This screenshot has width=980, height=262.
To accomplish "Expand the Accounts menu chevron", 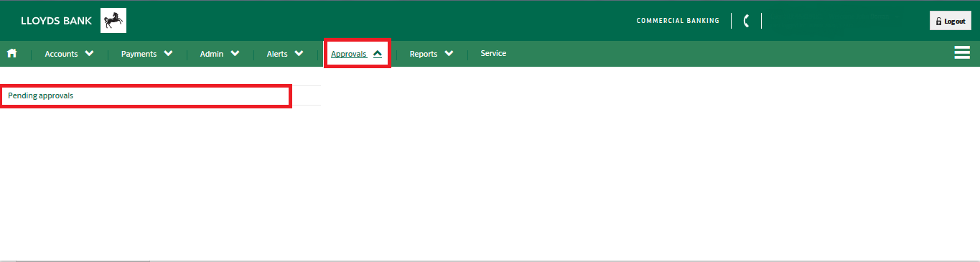I will [89, 53].
